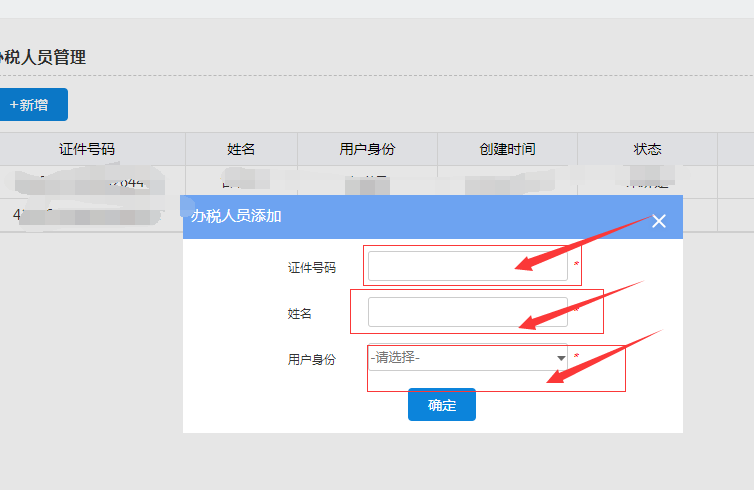The height and width of the screenshot is (490, 754).
Task: Select the 姓名 table column header
Action: tap(241, 149)
